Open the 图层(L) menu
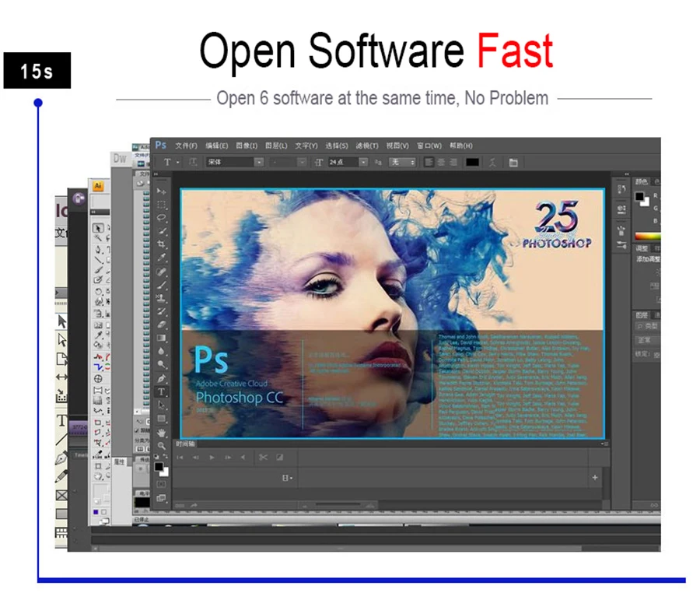 pyautogui.click(x=276, y=146)
